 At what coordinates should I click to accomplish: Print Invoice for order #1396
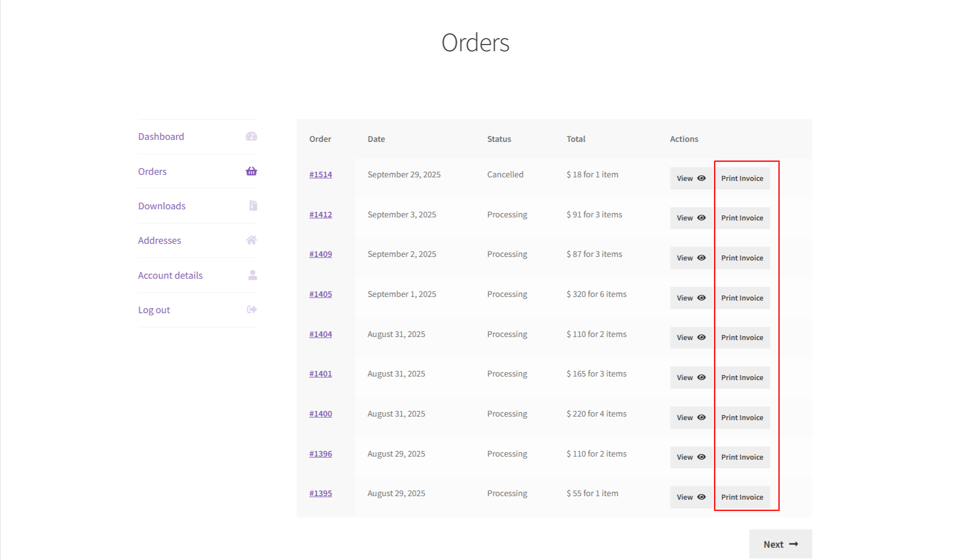tap(742, 457)
